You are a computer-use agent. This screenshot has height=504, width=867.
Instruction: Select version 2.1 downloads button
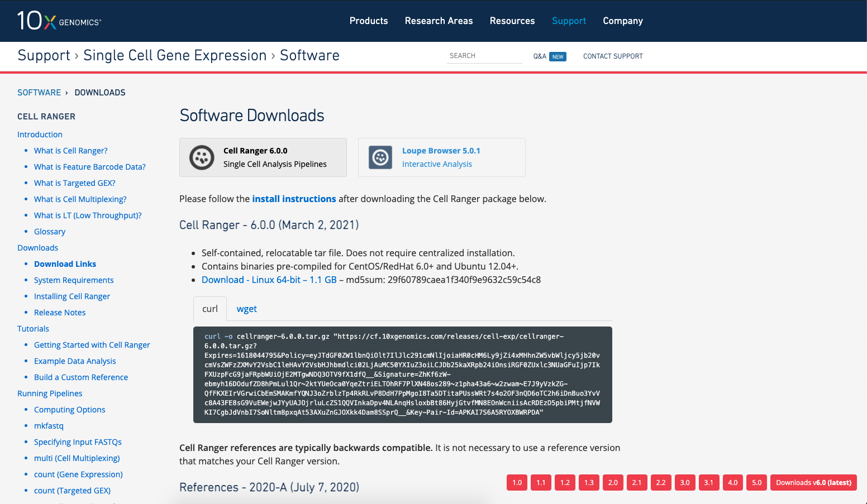point(637,483)
